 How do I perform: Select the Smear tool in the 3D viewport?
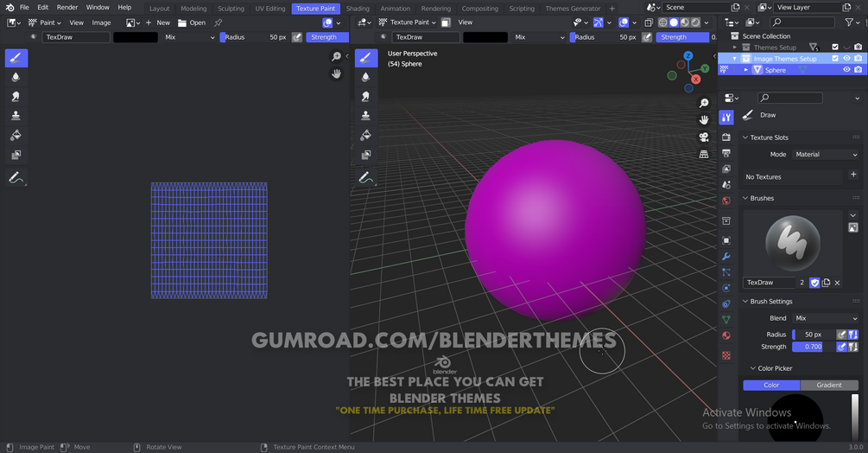coord(366,97)
